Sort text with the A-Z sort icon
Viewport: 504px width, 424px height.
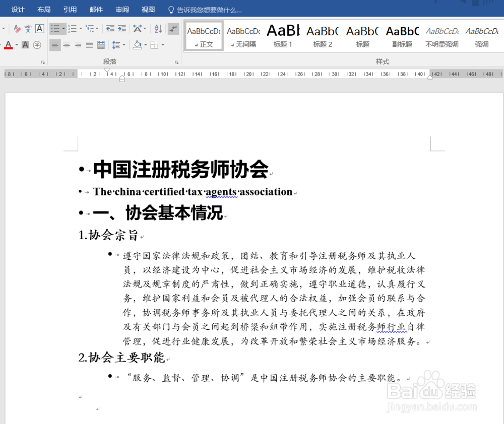click(x=158, y=29)
